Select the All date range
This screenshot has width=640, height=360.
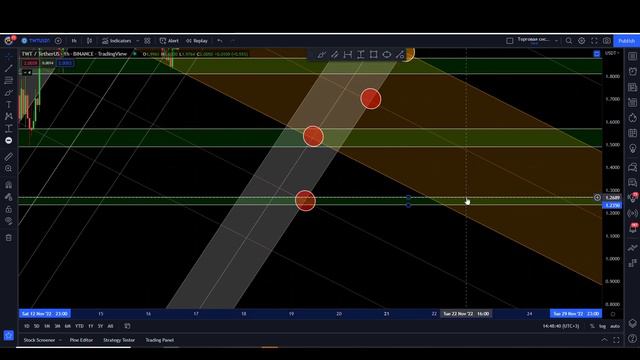tap(110, 326)
